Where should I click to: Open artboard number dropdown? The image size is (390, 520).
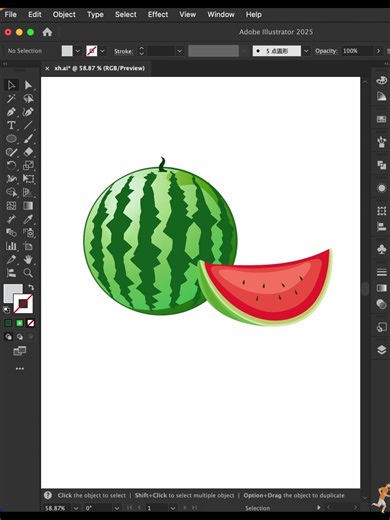point(173,508)
